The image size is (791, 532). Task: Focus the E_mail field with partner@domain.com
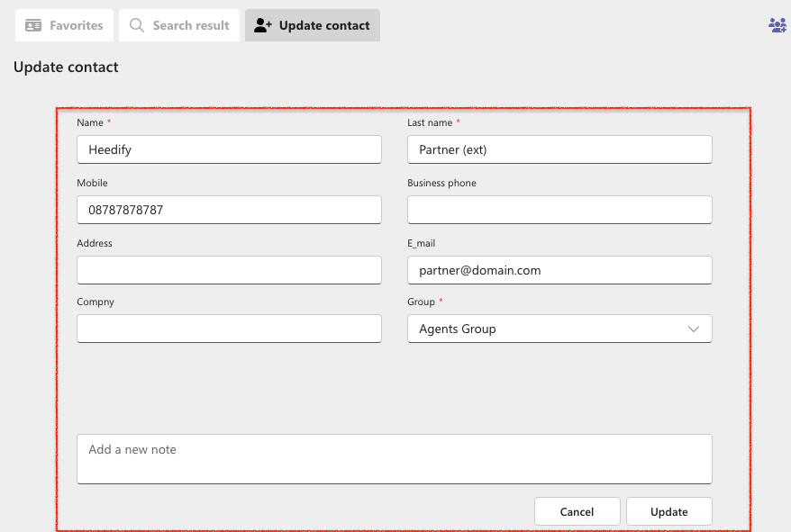pyautogui.click(x=559, y=270)
